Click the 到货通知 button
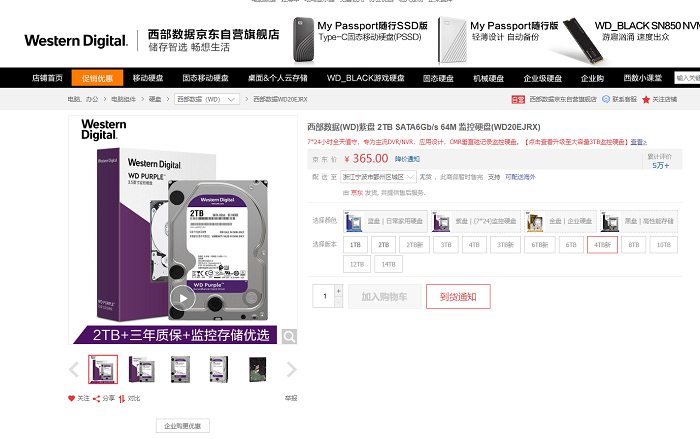 [458, 297]
